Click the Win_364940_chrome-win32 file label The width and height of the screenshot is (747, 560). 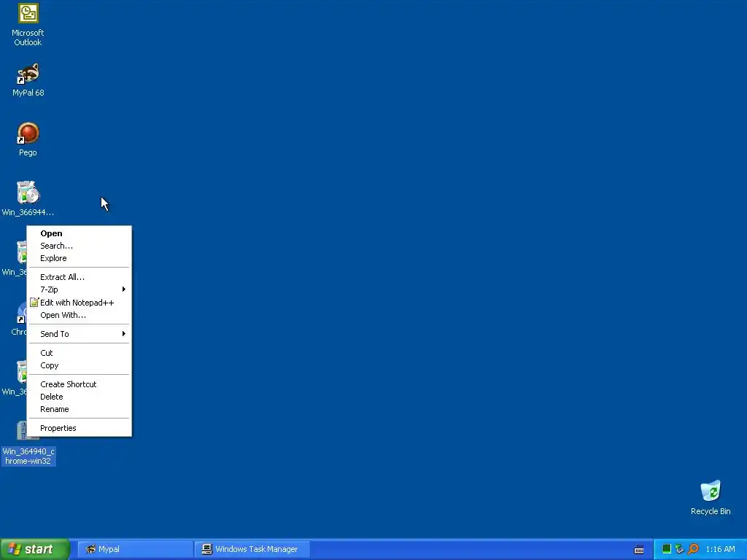tap(28, 456)
